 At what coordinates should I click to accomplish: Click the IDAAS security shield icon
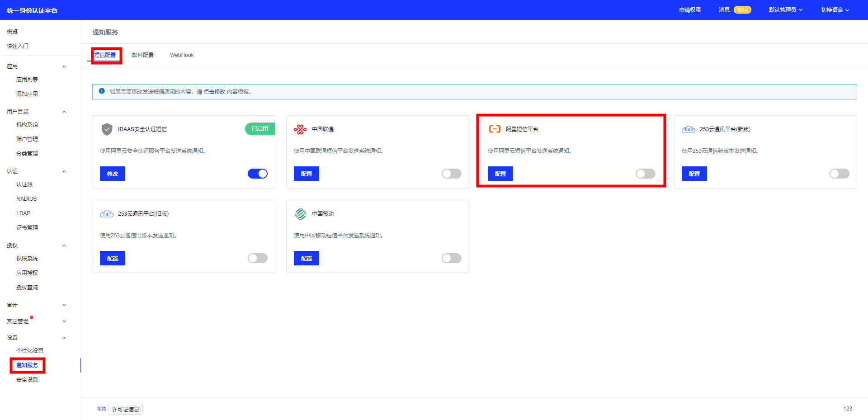pyautogui.click(x=107, y=129)
